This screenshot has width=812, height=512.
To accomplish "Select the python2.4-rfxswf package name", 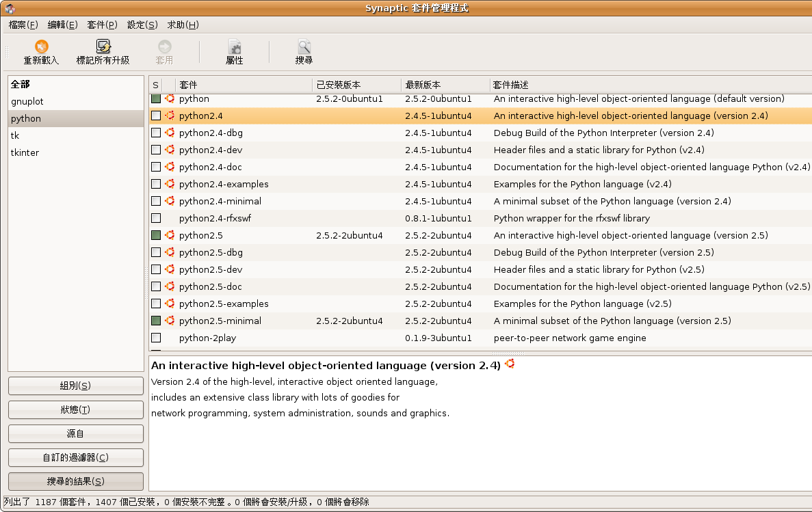I will (x=215, y=218).
